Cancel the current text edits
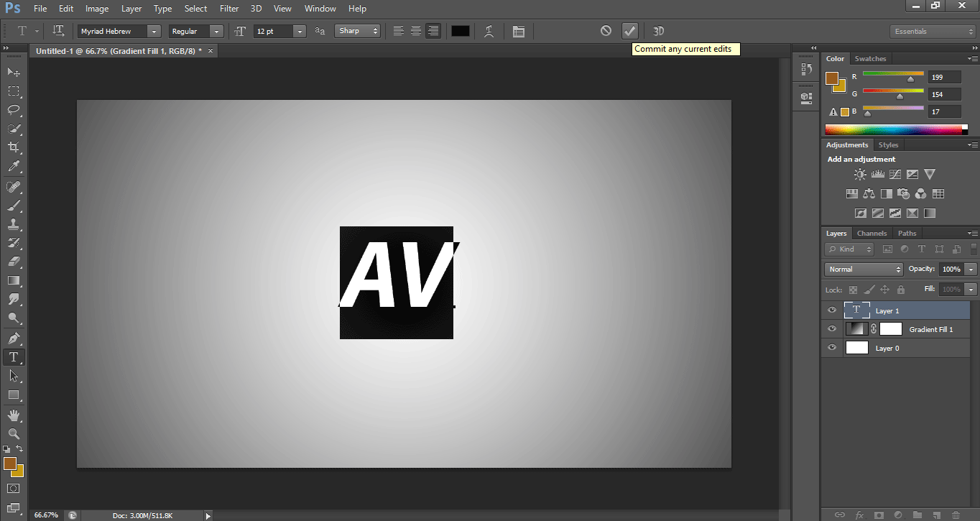This screenshot has width=980, height=521. [606, 31]
